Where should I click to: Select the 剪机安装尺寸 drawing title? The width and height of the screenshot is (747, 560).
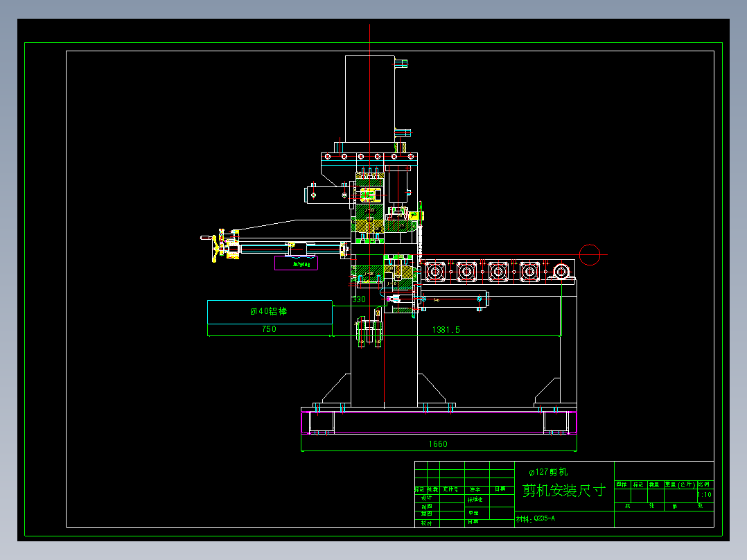pos(564,491)
